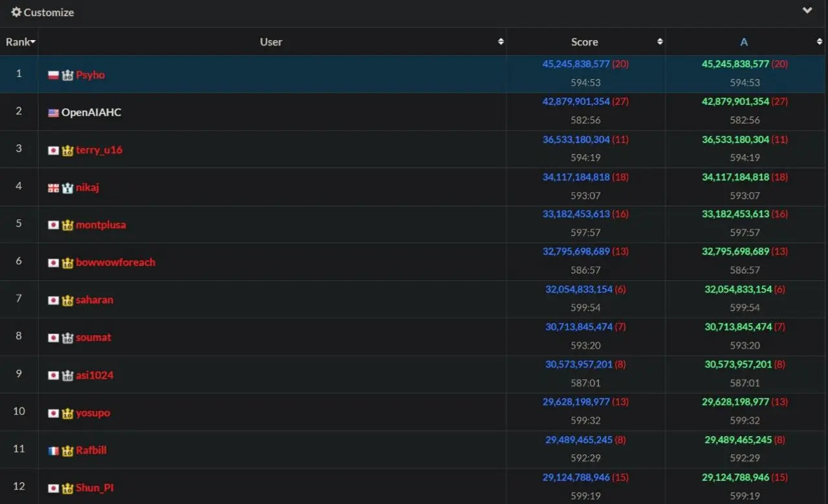828x504 pixels.
Task: View montplusa's user page
Action: click(x=100, y=225)
